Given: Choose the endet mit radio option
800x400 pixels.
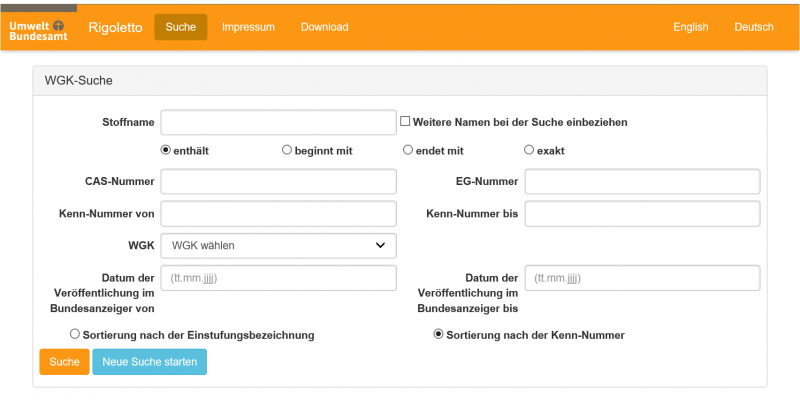Looking at the screenshot, I should (408, 150).
